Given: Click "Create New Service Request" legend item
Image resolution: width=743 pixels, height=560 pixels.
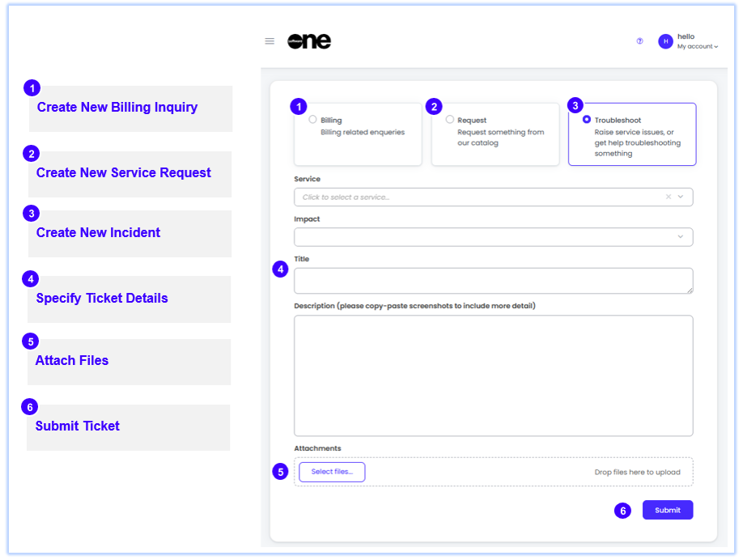Looking at the screenshot, I should tap(123, 173).
